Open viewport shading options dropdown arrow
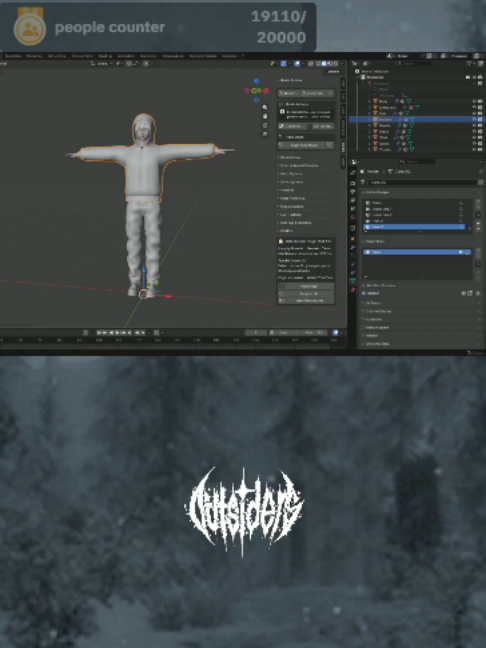The width and height of the screenshot is (486, 648). pos(342,64)
